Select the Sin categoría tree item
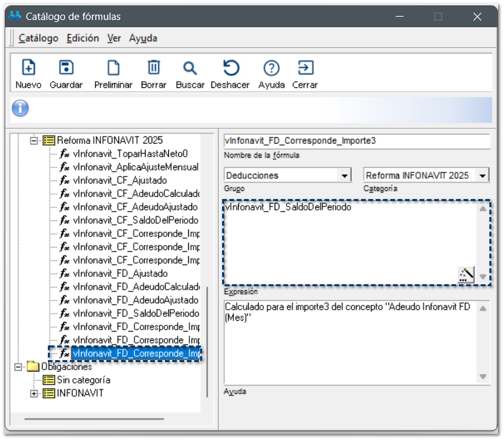Screen dimensions: 504x440 tap(83, 380)
